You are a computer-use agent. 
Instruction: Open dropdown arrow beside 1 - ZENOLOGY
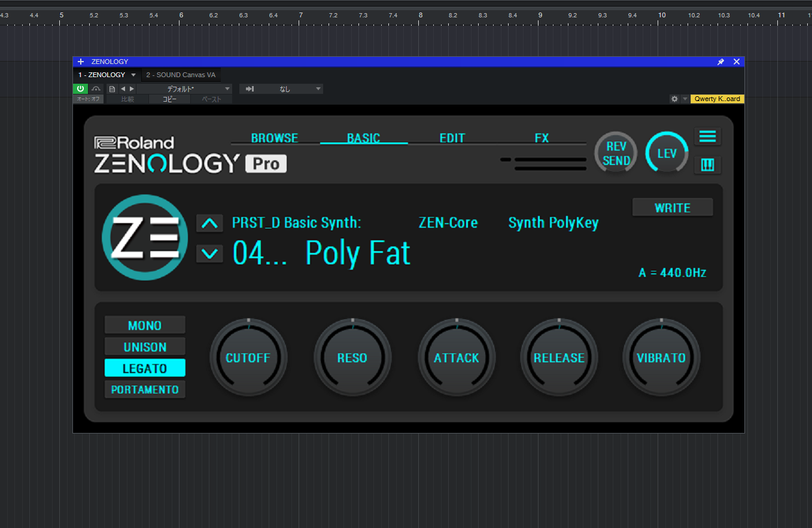coord(133,75)
